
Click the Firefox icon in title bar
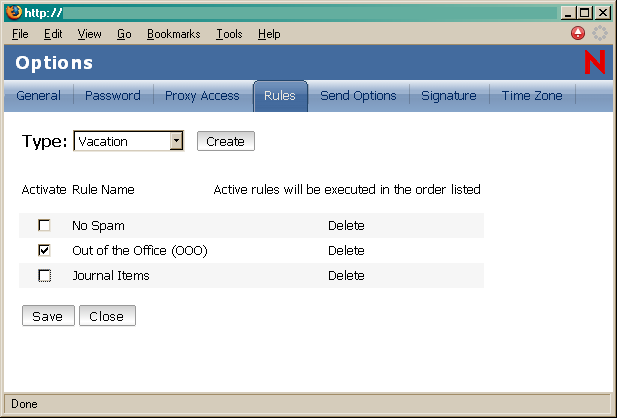14,12
